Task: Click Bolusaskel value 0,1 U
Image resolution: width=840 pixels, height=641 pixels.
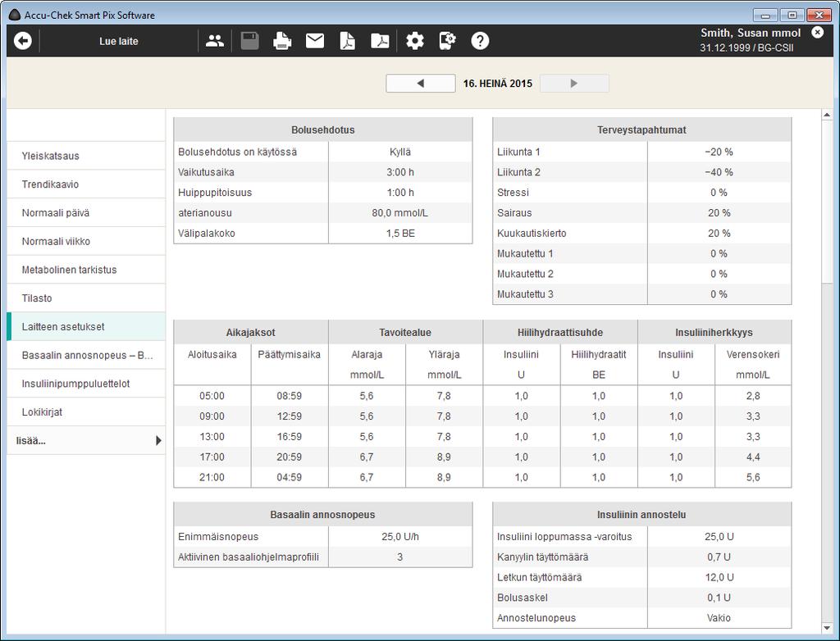Action: pyautogui.click(x=719, y=598)
